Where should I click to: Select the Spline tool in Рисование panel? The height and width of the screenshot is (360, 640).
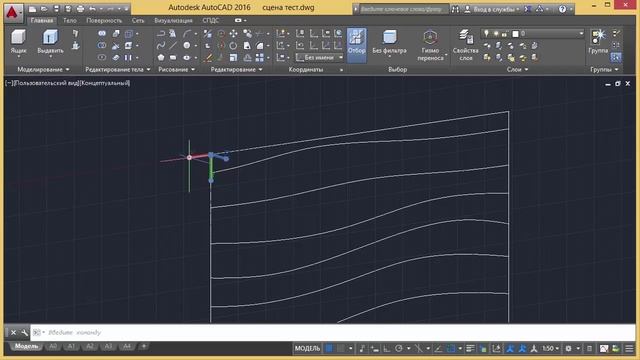point(161,45)
